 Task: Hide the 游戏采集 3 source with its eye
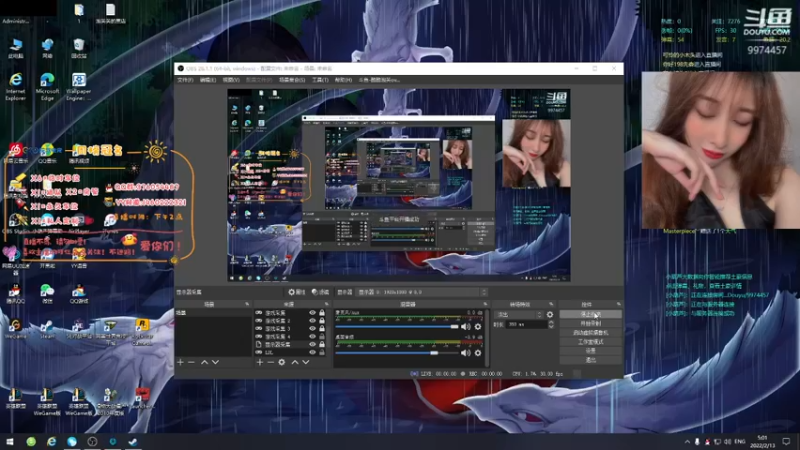pyautogui.click(x=312, y=329)
